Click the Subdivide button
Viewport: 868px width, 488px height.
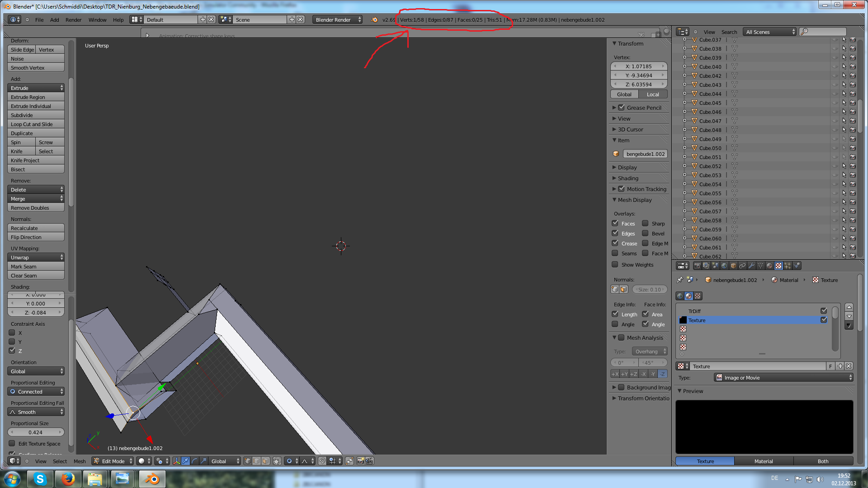36,115
